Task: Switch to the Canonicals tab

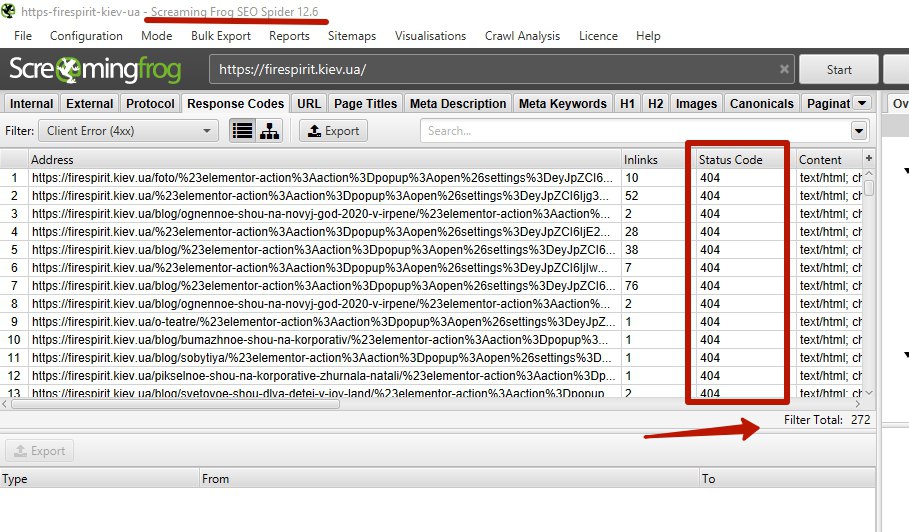Action: [762, 104]
